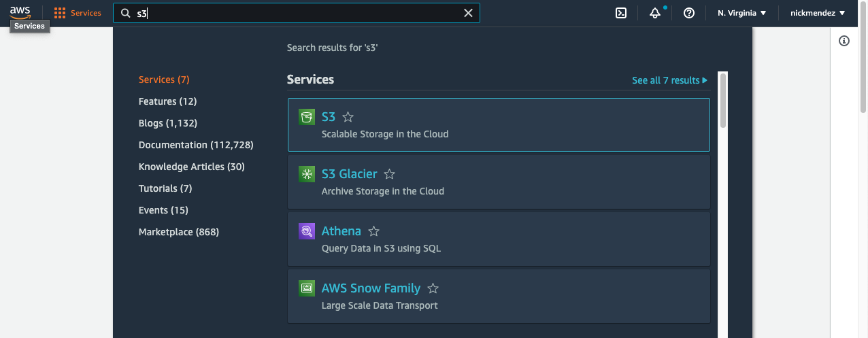Favorite AWS Snow Family with its star
868x338 pixels.
[433, 288]
